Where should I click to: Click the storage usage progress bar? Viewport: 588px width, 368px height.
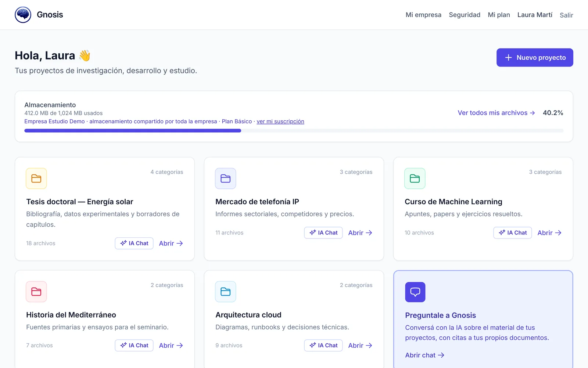click(294, 131)
